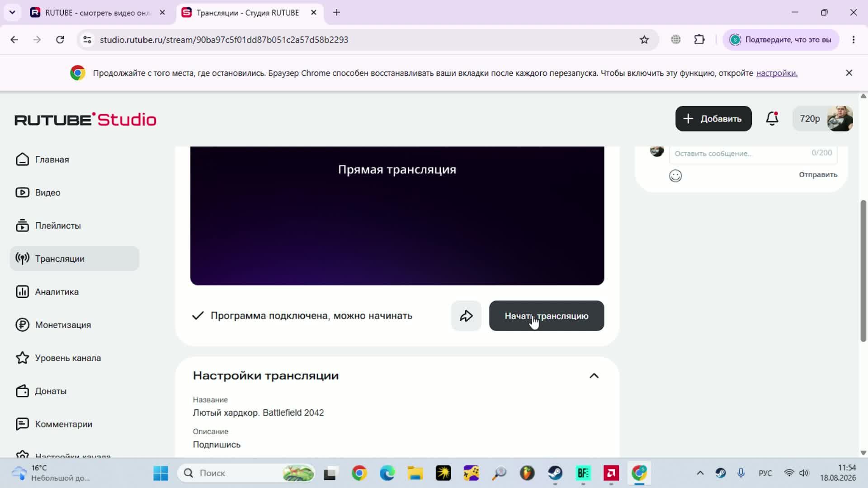Open a new browser tab
This screenshot has width=868, height=488.
coord(336,13)
